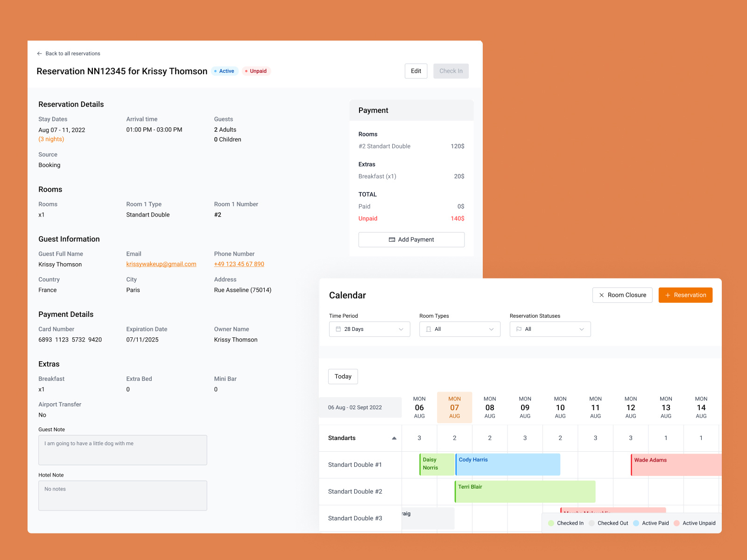Select the Cody Harris reservation block
747x560 pixels.
(507, 464)
